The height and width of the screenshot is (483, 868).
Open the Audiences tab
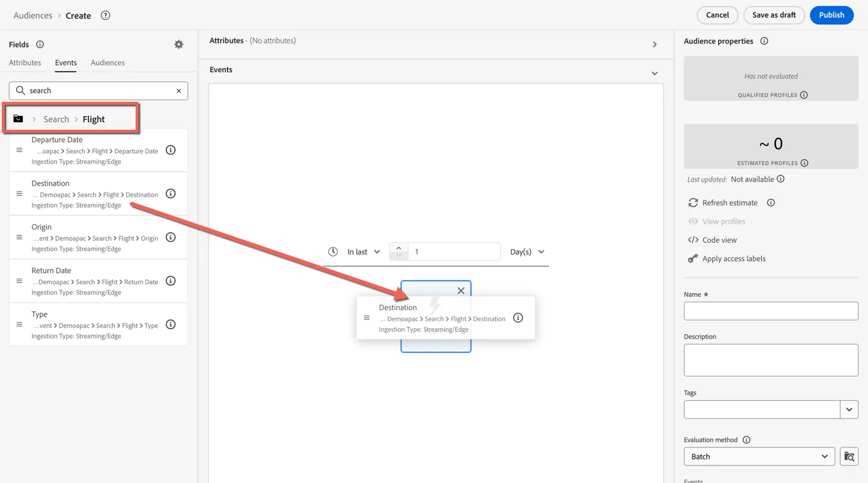[108, 63]
